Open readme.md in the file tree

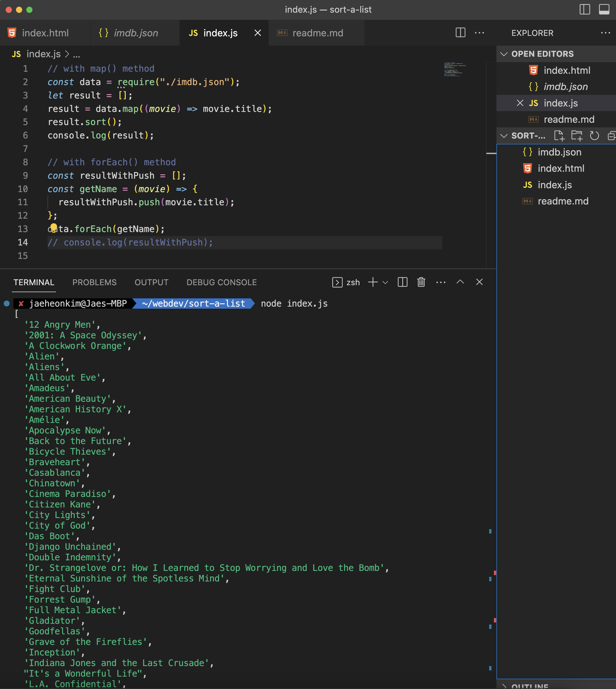[x=563, y=201]
